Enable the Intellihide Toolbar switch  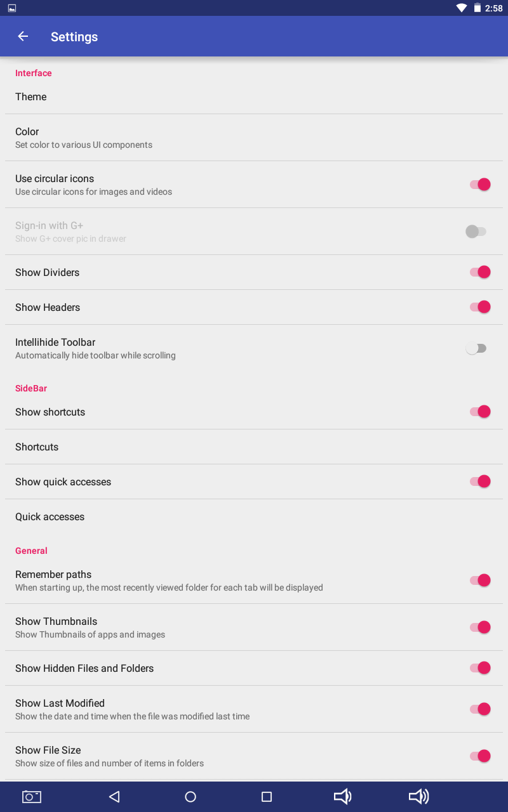pyautogui.click(x=476, y=348)
